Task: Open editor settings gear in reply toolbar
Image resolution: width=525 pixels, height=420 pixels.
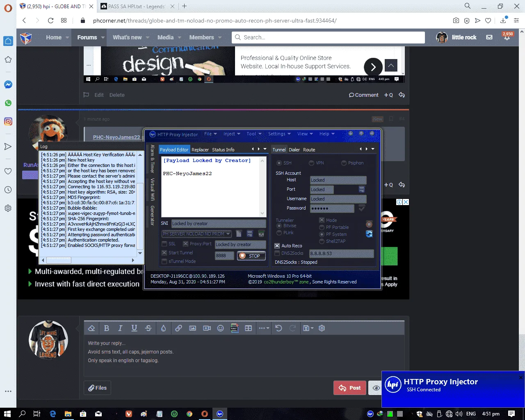Action: coord(322,328)
